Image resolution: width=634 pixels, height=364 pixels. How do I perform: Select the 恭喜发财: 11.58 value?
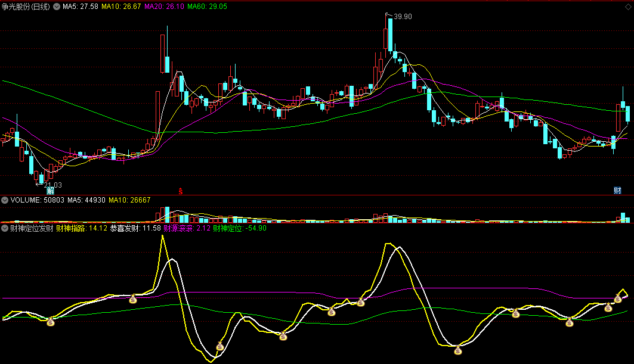point(135,228)
